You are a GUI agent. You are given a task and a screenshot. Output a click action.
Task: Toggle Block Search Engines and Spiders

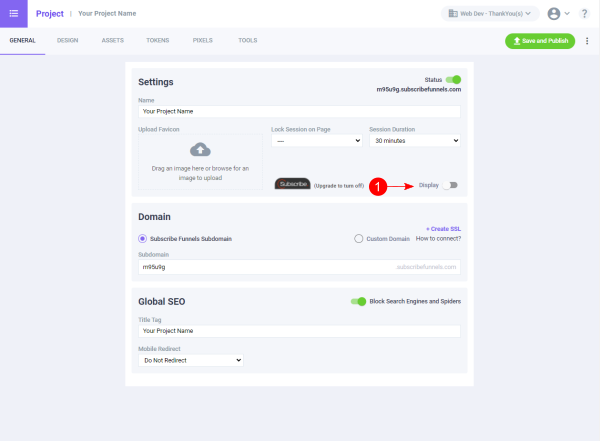tap(357, 301)
